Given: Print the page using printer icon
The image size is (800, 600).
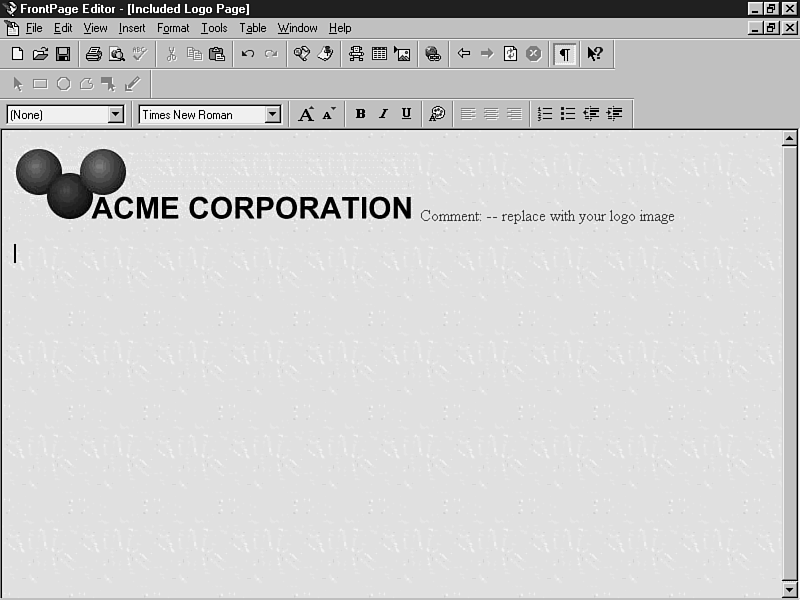Looking at the screenshot, I should pos(93,54).
